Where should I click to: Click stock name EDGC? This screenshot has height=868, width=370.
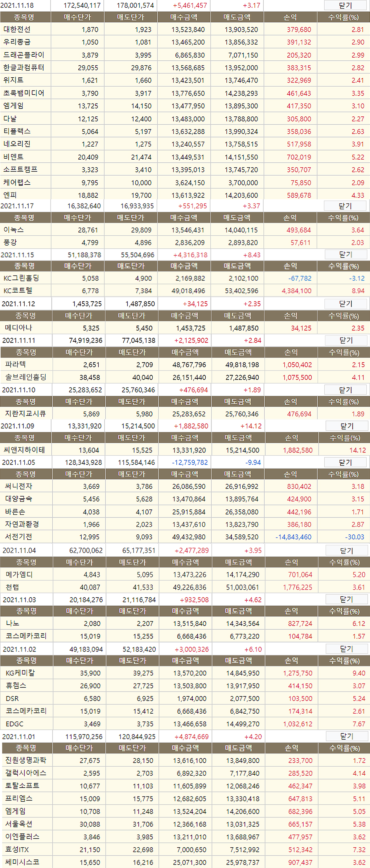pos(14,724)
